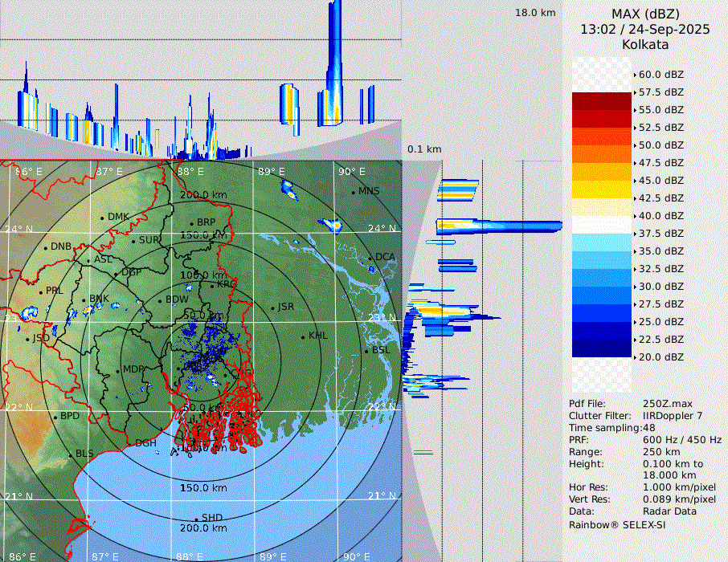Click the SHD station marker over the sea
This screenshot has height=562, width=728.
point(196,518)
